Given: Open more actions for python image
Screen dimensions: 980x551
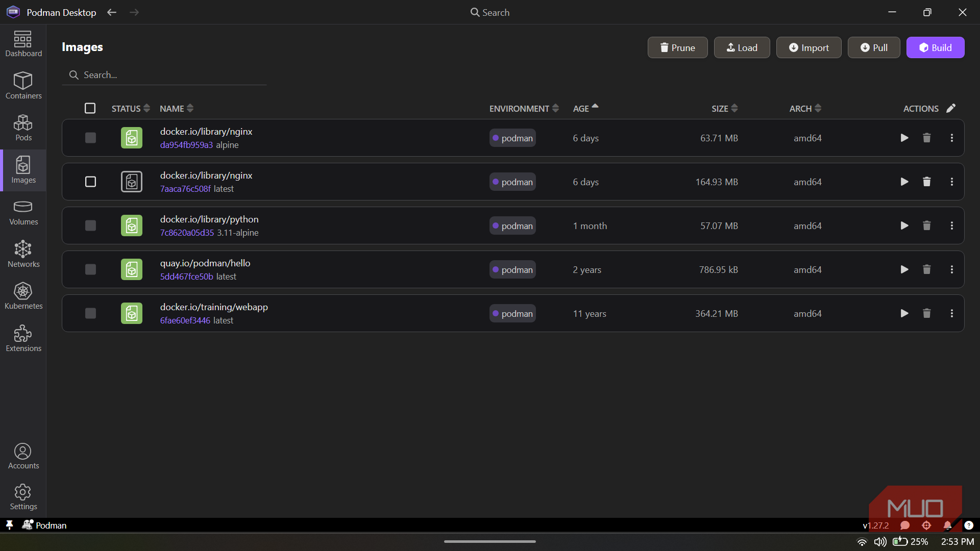Looking at the screenshot, I should click(952, 226).
